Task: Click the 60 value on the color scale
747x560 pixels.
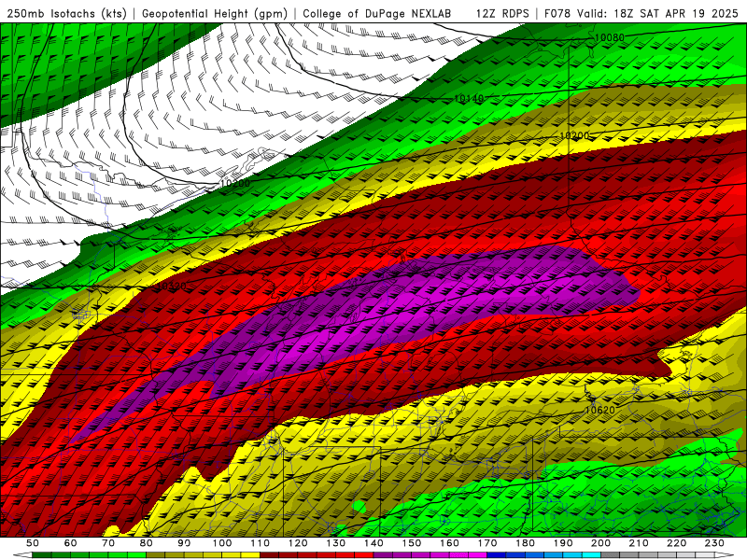Action: coord(70,543)
